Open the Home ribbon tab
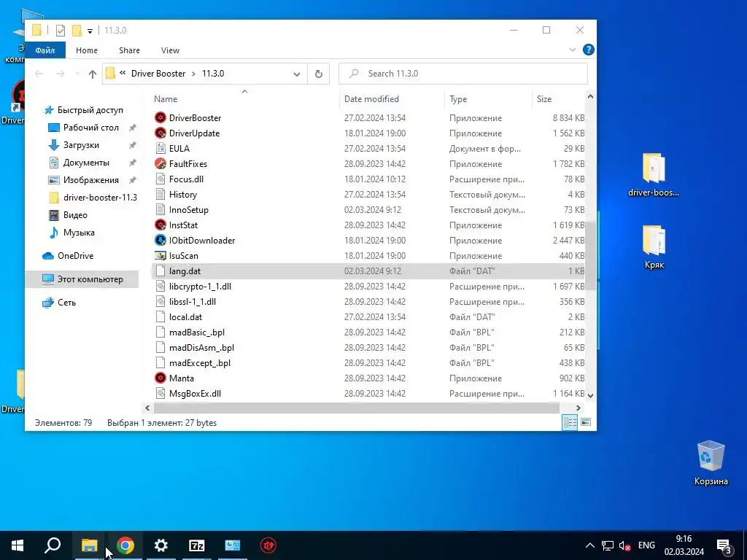The width and height of the screenshot is (747, 560). (87, 50)
